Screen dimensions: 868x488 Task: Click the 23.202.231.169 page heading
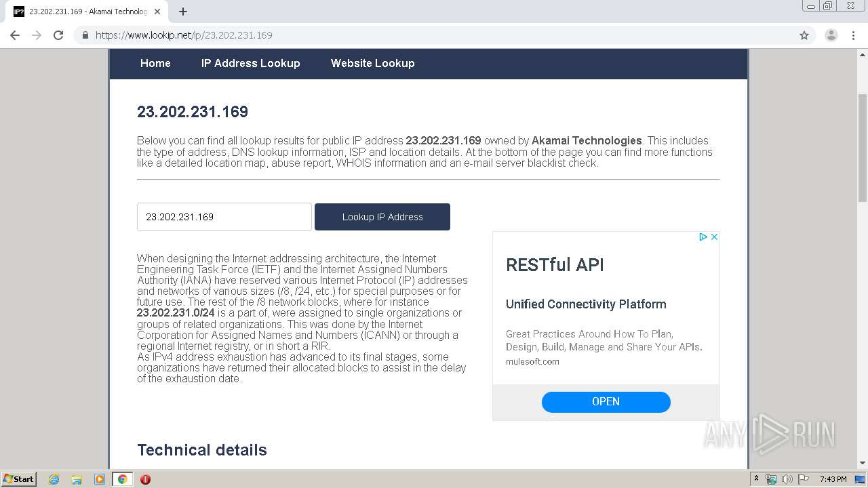[193, 112]
